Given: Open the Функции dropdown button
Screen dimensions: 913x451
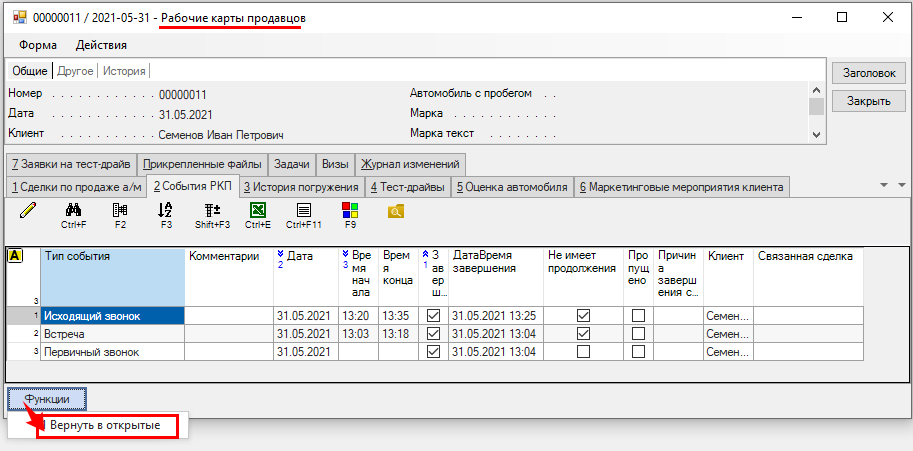Looking at the screenshot, I should coord(47,399).
